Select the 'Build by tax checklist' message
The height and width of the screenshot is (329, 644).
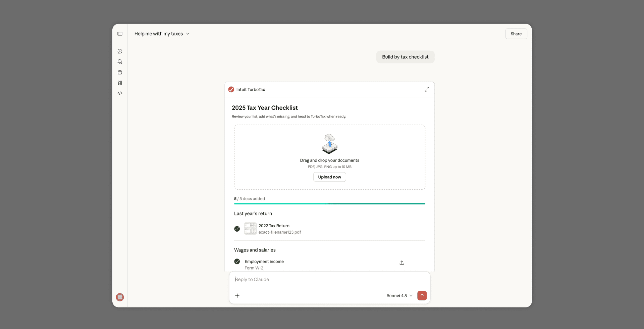point(405,57)
